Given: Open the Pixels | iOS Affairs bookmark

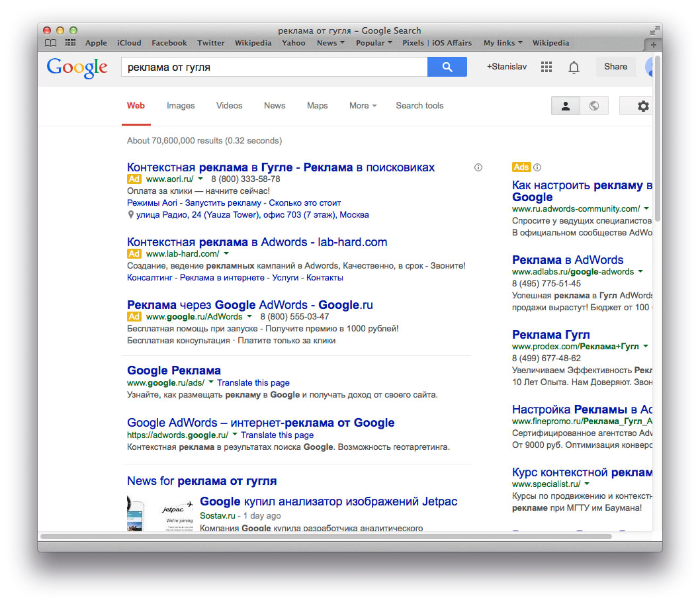Looking at the screenshot, I should tap(437, 43).
